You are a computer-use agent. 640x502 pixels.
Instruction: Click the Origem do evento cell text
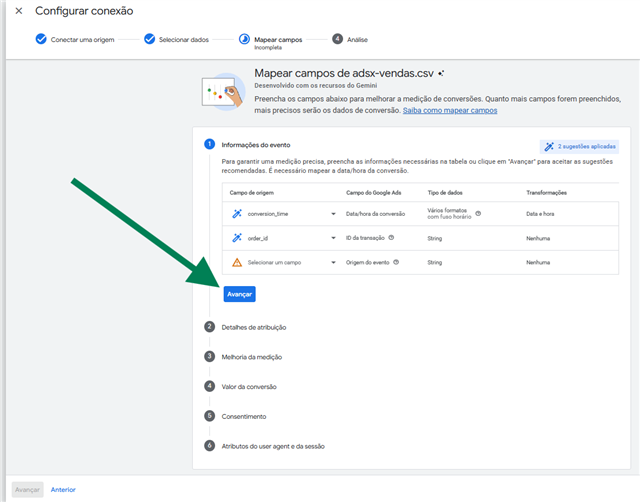tap(368, 262)
